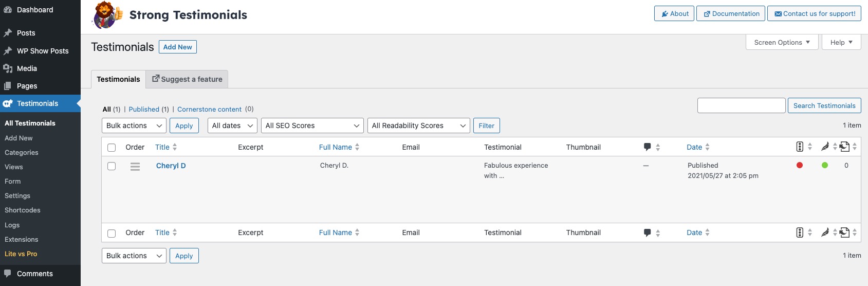This screenshot has width=868, height=286.
Task: Click the Add New button beside Testimonials heading
Action: [x=178, y=47]
